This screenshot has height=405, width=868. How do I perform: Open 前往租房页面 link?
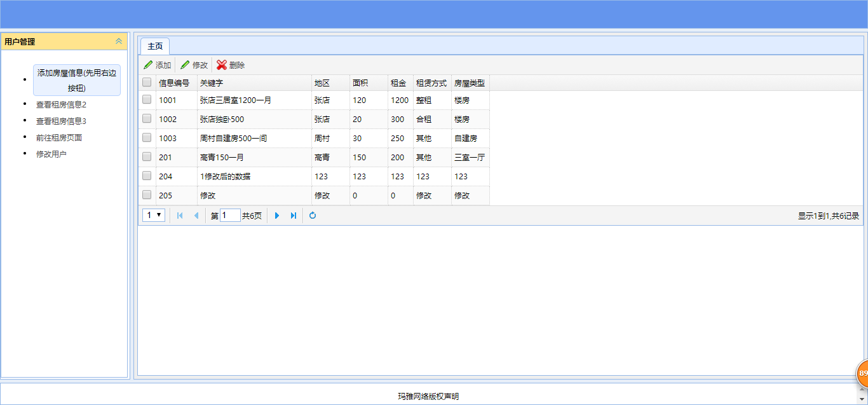[x=59, y=137]
